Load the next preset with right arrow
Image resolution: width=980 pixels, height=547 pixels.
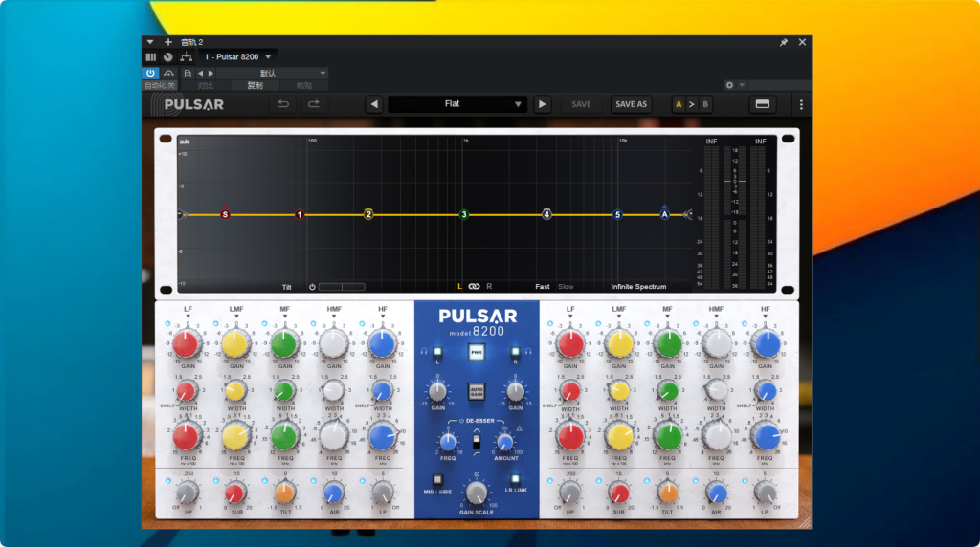tap(542, 104)
